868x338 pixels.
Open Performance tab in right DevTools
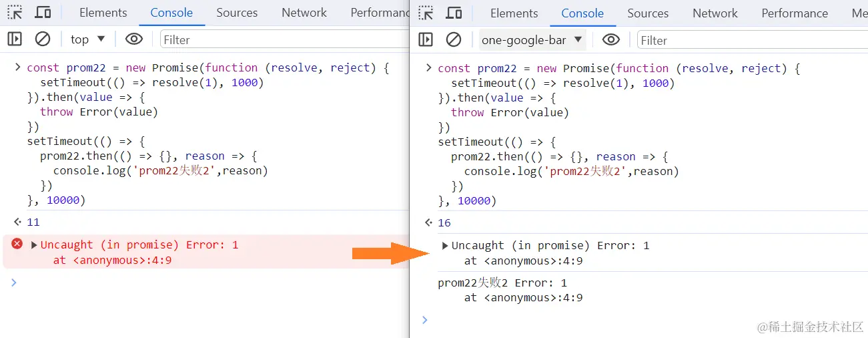(x=795, y=13)
